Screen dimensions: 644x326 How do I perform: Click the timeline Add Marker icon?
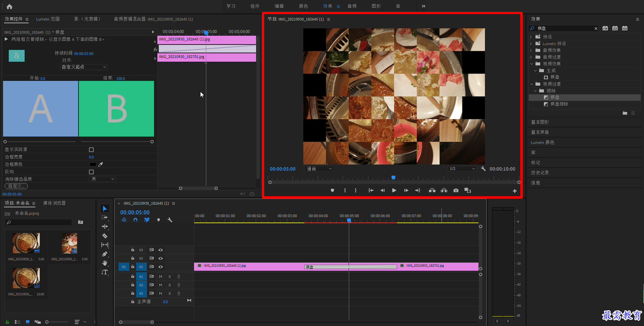click(158, 220)
